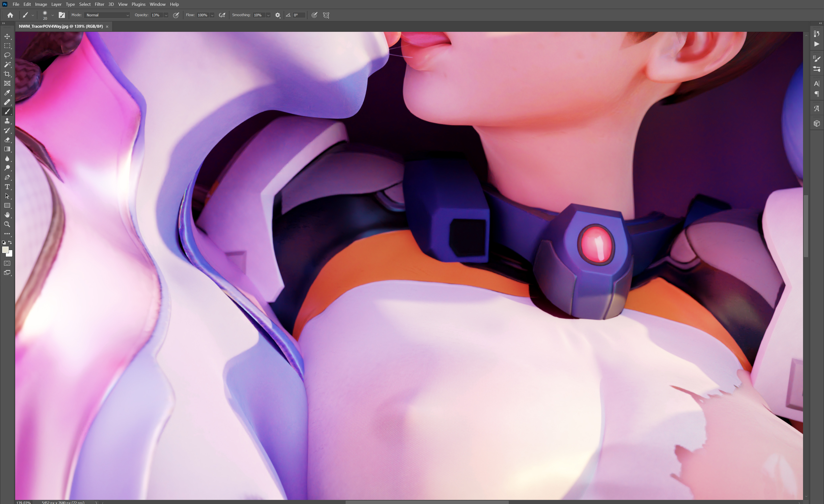
Task: Open the Tool Preset picker arrow
Action: pos(33,15)
